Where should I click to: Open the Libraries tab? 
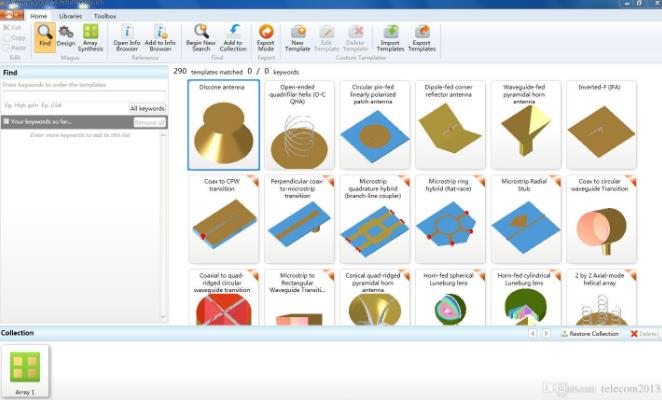pyautogui.click(x=70, y=16)
